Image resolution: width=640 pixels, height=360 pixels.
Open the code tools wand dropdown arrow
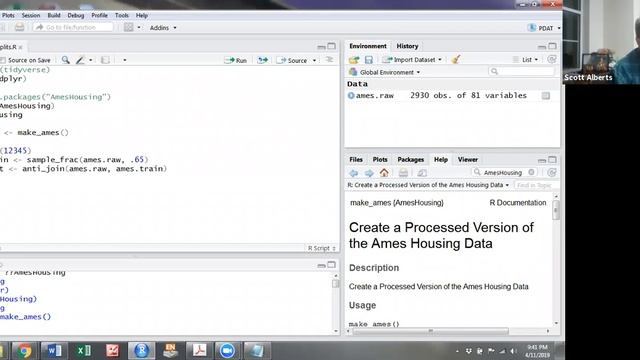(x=91, y=60)
